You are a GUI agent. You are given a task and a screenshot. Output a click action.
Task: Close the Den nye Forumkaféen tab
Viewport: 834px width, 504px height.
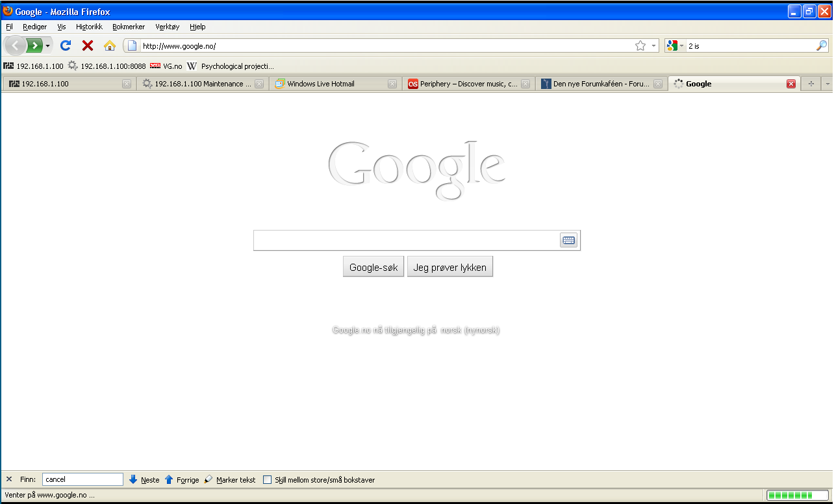point(658,84)
